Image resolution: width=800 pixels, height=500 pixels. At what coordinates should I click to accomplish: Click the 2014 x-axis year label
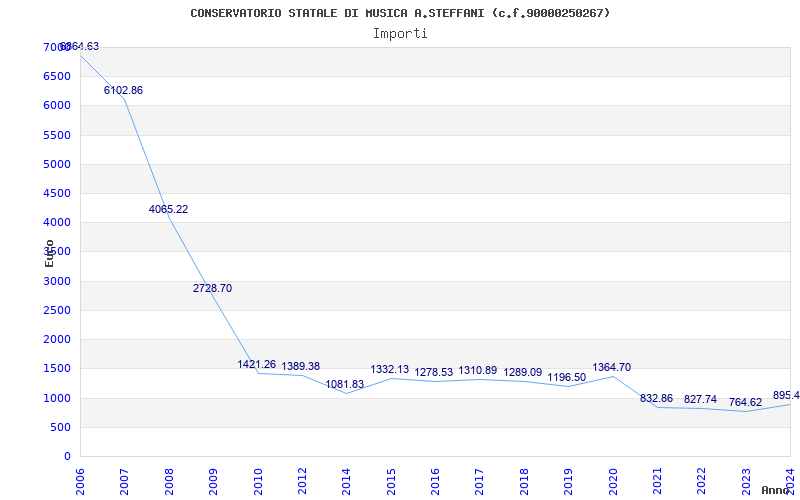click(x=346, y=481)
